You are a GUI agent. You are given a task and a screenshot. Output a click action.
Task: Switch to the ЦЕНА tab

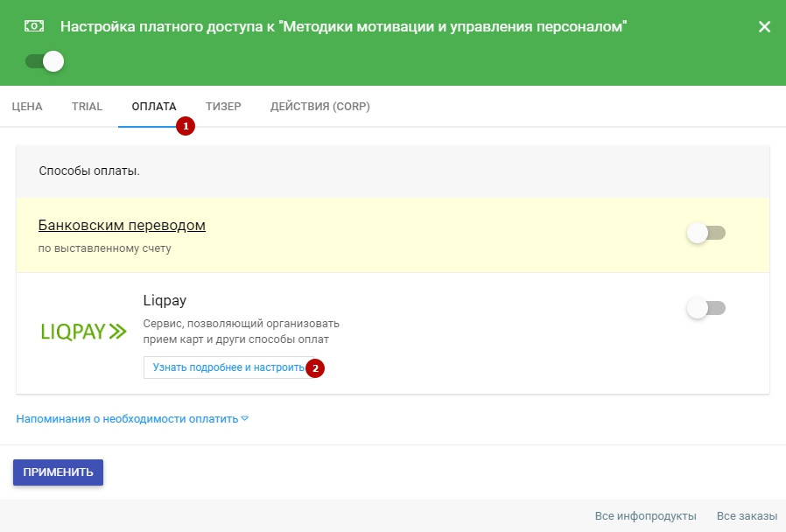click(x=27, y=107)
